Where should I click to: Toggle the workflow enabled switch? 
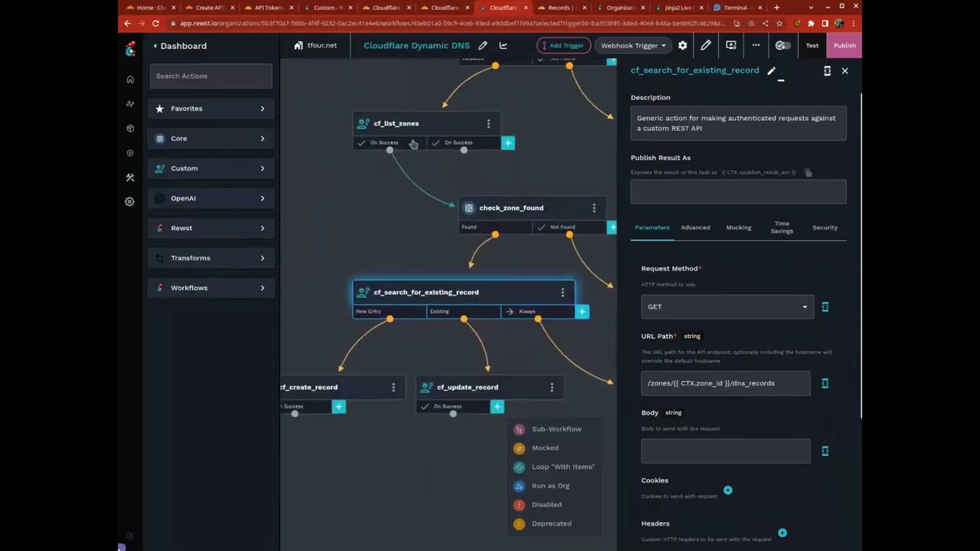(781, 45)
